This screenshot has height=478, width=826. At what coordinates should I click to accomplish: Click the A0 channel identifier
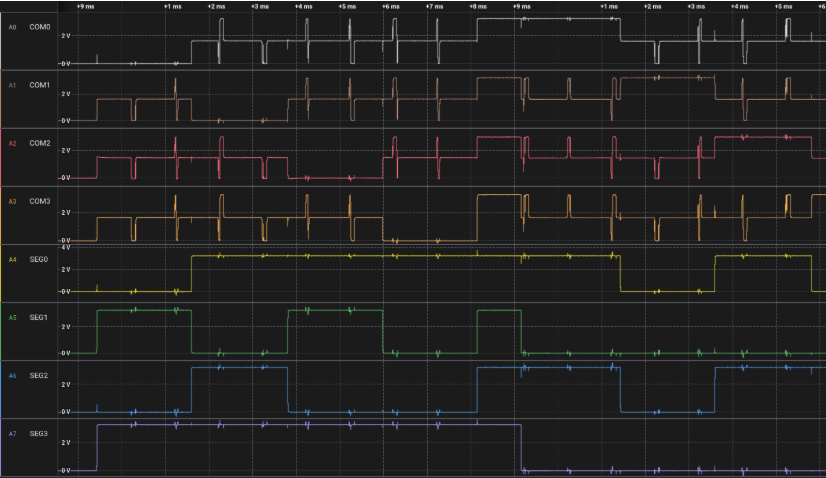point(13,27)
